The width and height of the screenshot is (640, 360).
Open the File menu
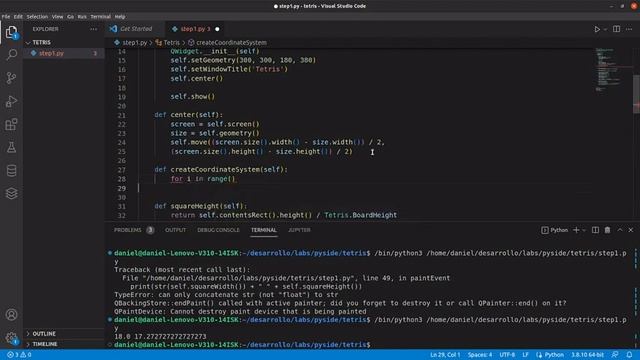[x=6, y=17]
